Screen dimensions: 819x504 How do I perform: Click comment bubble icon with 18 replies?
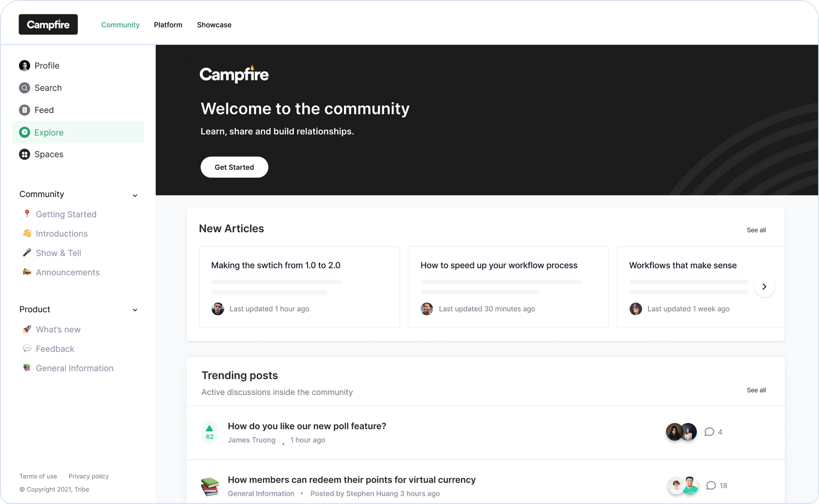click(711, 486)
